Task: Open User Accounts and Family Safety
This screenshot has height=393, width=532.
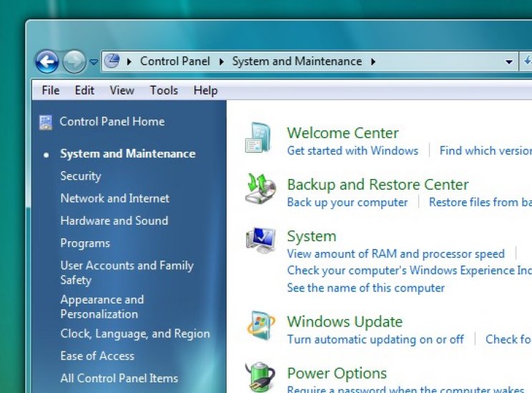Action: [127, 273]
